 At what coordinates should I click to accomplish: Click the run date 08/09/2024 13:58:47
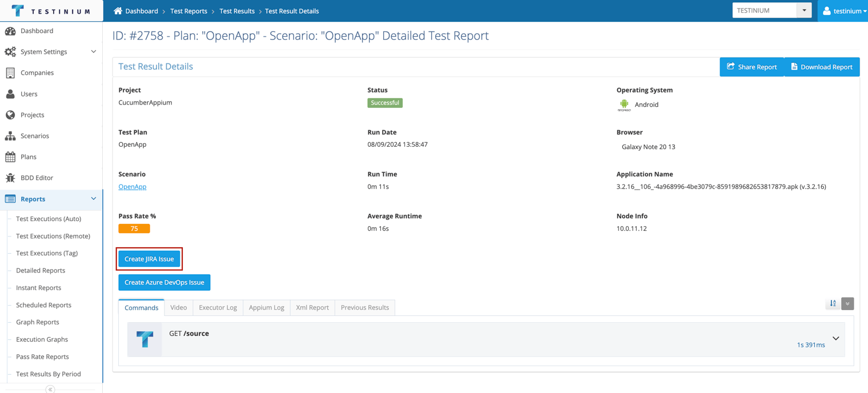[x=397, y=145]
